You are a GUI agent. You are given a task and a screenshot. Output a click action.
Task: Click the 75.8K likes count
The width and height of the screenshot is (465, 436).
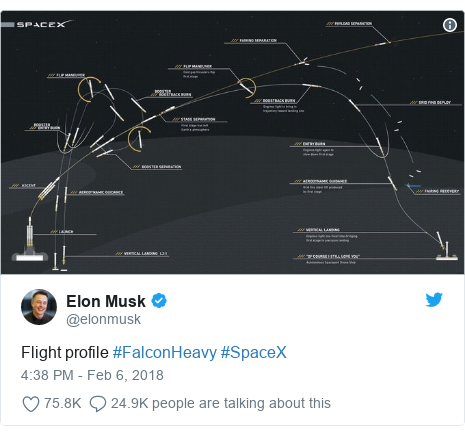(62, 403)
